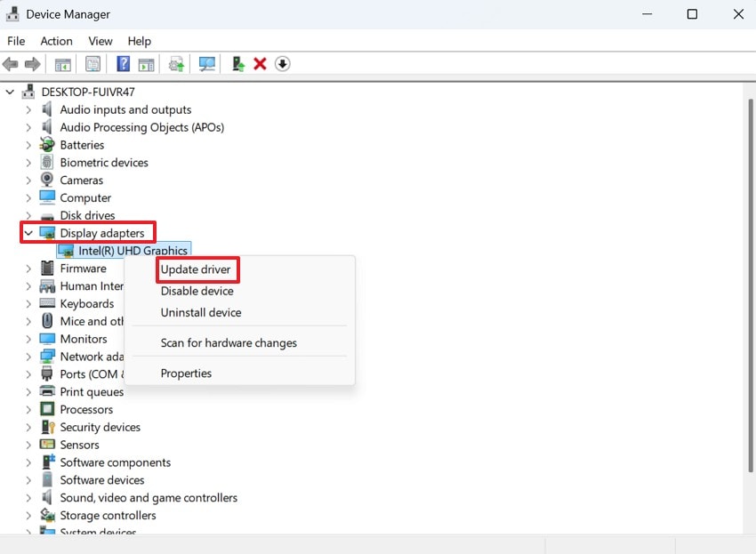Open Properties from the toolbar icon

tap(91, 63)
